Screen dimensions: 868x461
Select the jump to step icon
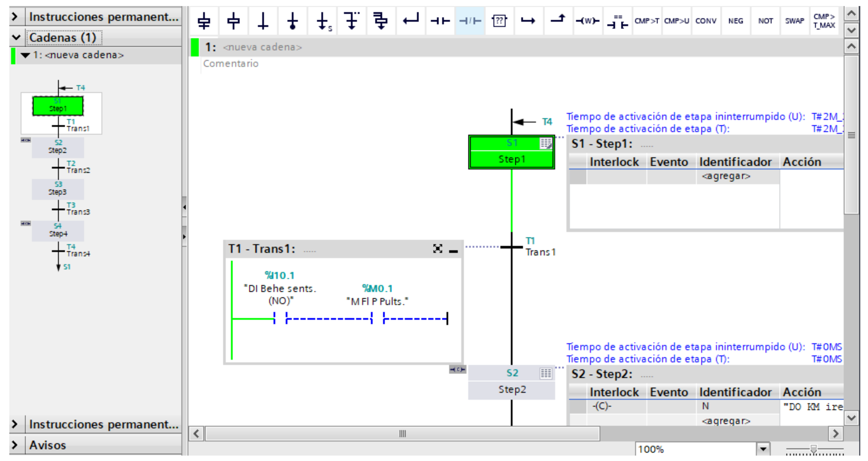point(323,21)
